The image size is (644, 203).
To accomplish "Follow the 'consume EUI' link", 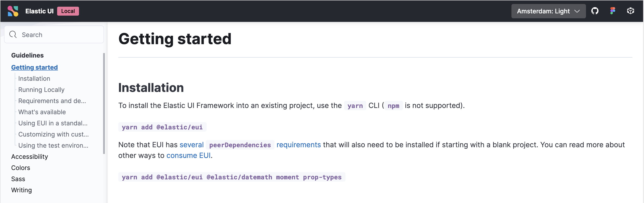I will 189,155.
